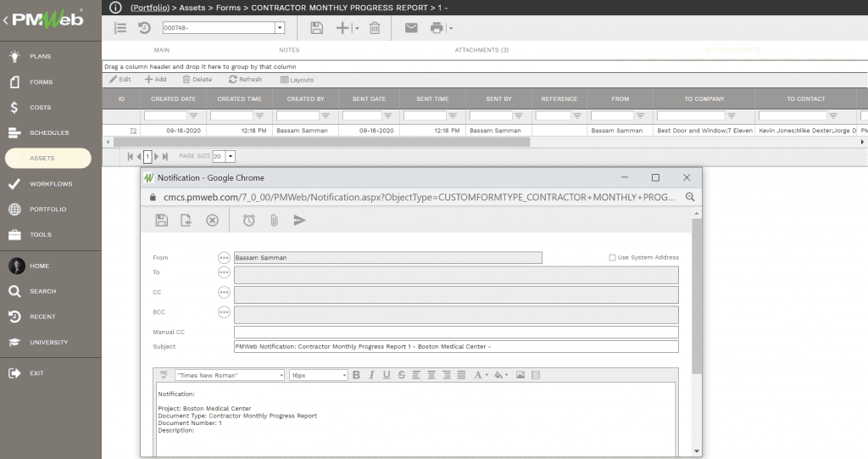Toggle italic formatting in editor
The height and width of the screenshot is (459, 868).
point(371,375)
